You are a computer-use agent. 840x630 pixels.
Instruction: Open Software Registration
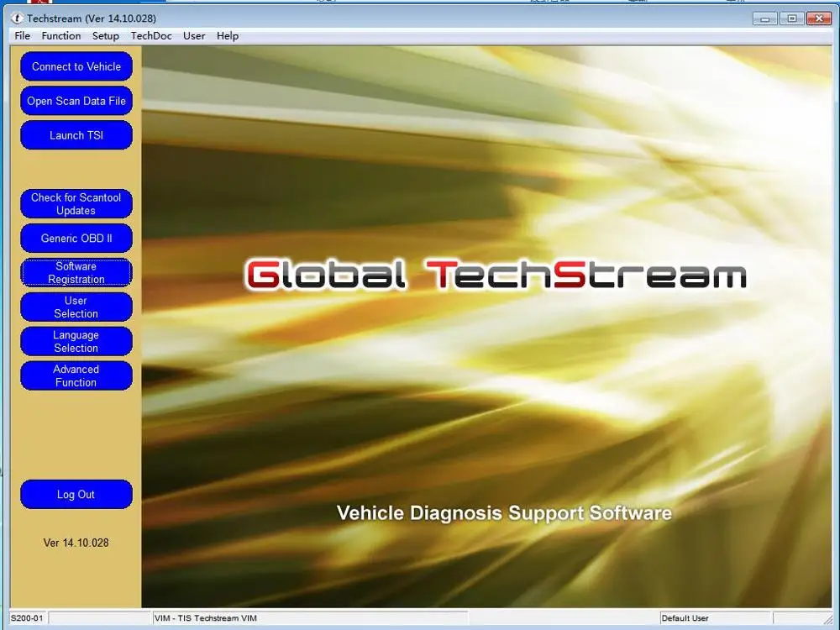(x=76, y=272)
